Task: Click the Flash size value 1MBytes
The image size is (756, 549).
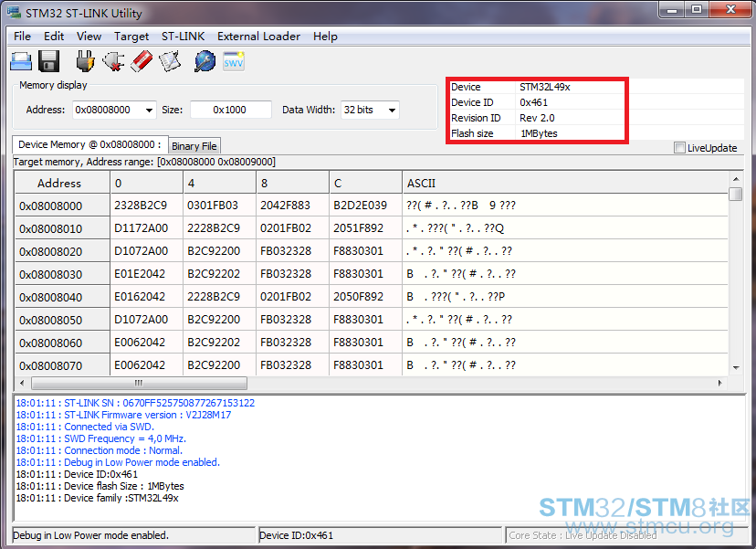Action: pyautogui.click(x=539, y=133)
